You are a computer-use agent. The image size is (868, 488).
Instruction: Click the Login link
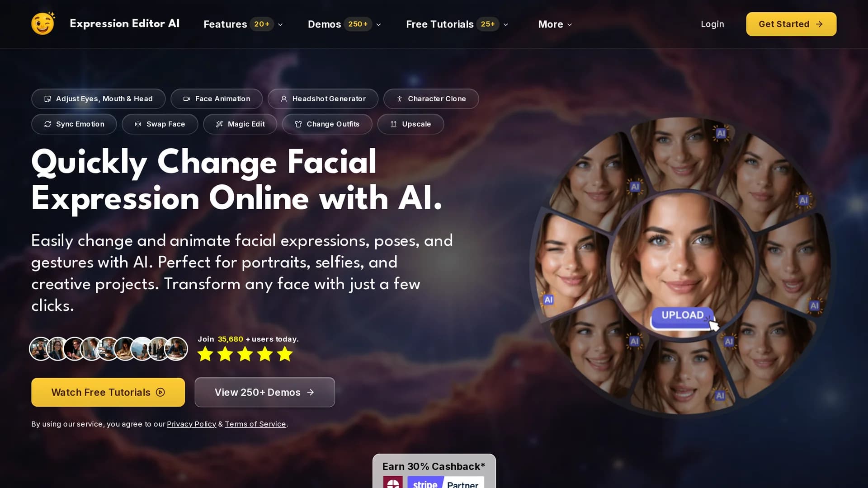point(712,24)
